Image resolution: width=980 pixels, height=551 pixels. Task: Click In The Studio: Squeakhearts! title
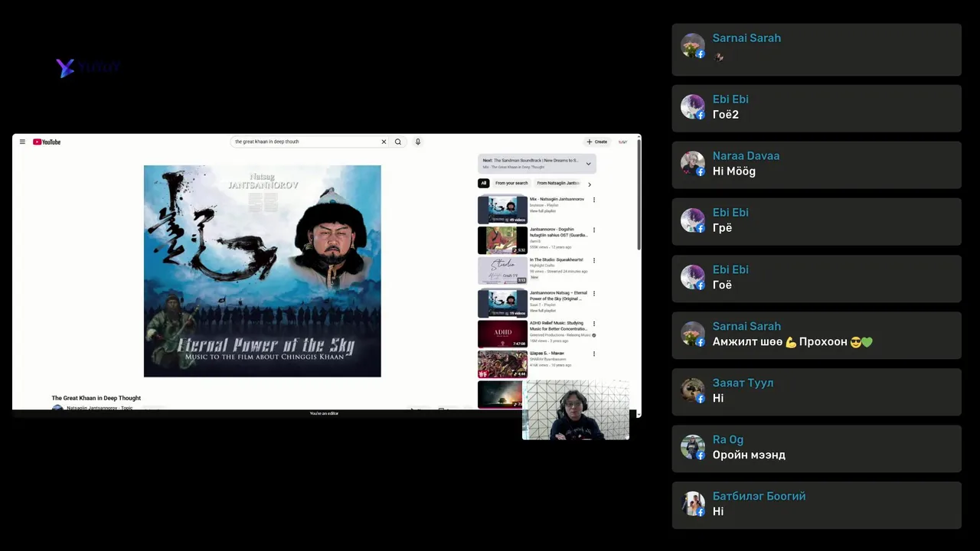pos(556,260)
